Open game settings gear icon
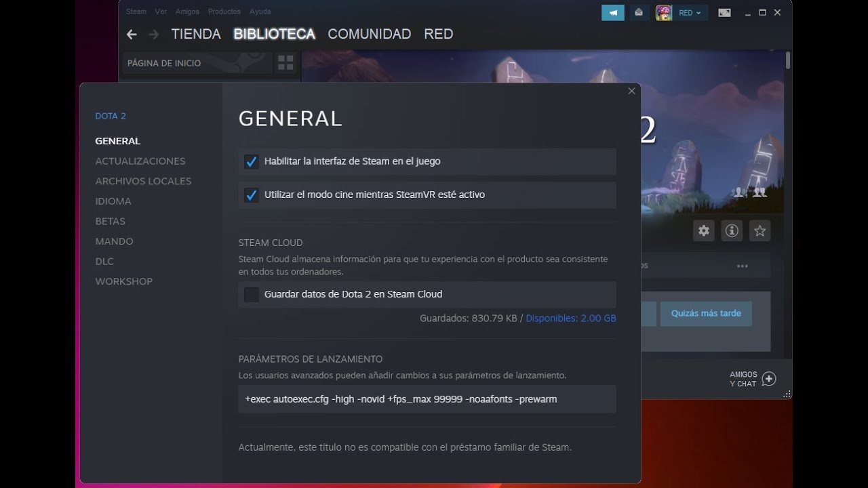 704,231
